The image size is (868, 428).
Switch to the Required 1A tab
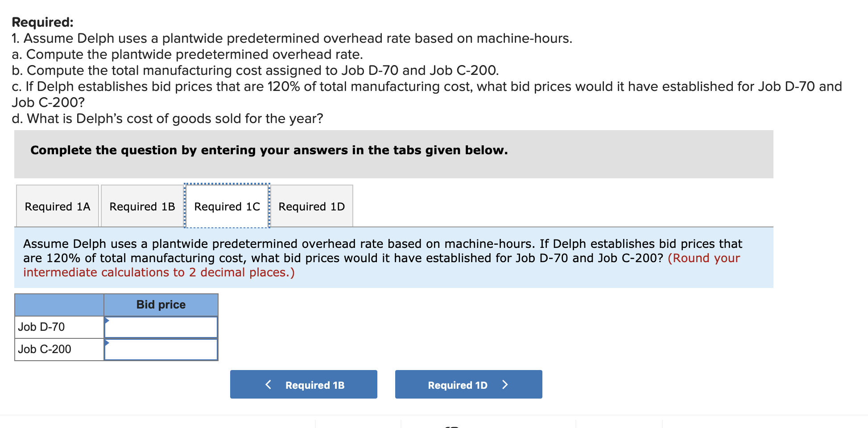(57, 206)
